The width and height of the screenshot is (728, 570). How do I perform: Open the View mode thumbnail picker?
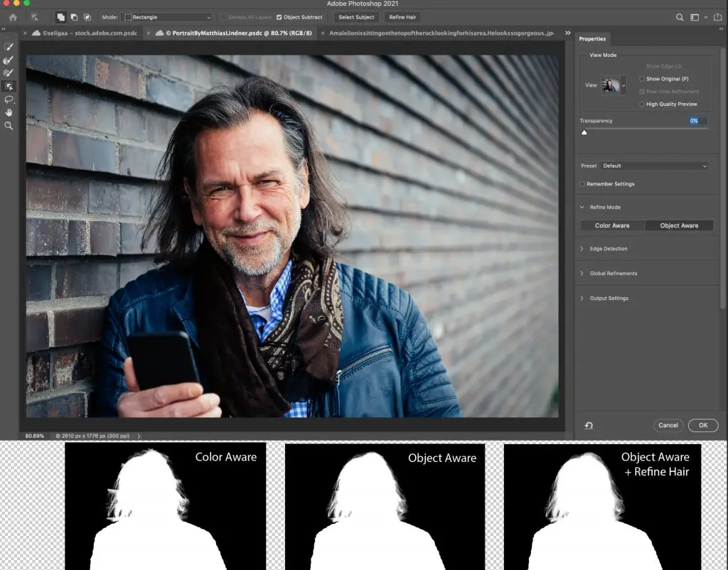coord(613,85)
